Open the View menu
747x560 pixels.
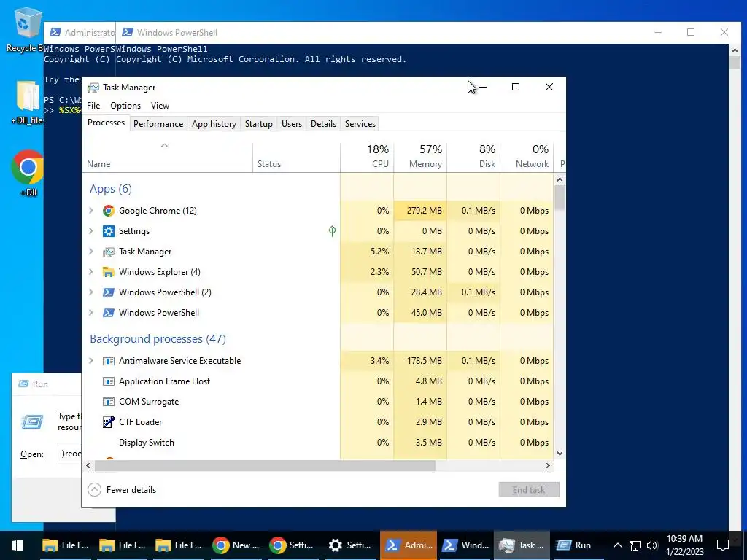point(160,106)
